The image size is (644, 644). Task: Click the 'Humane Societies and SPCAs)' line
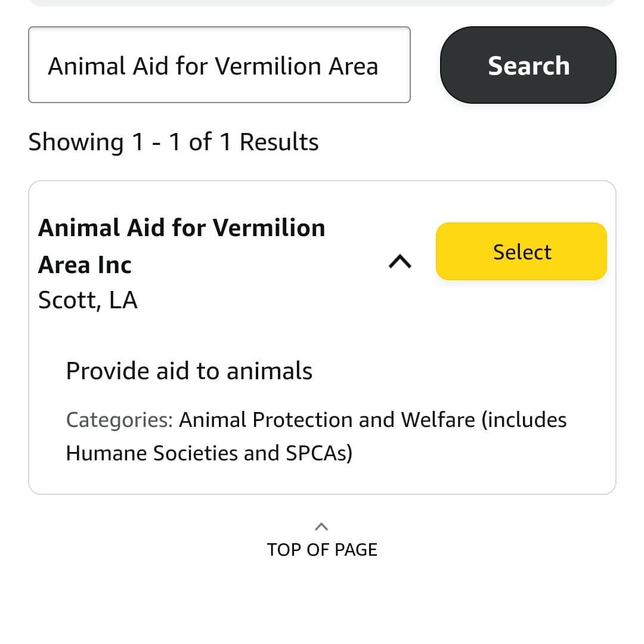coord(209,453)
